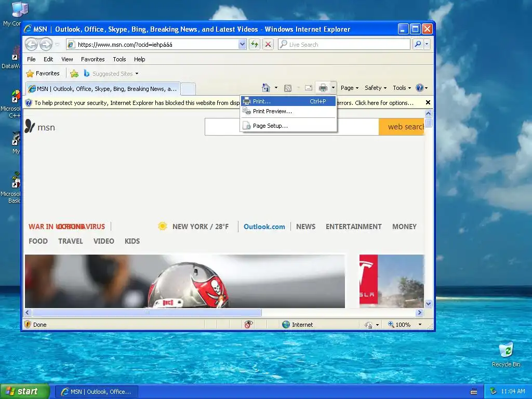Expand search provider options dropdown
This screenshot has width=532, height=399.
(x=427, y=44)
